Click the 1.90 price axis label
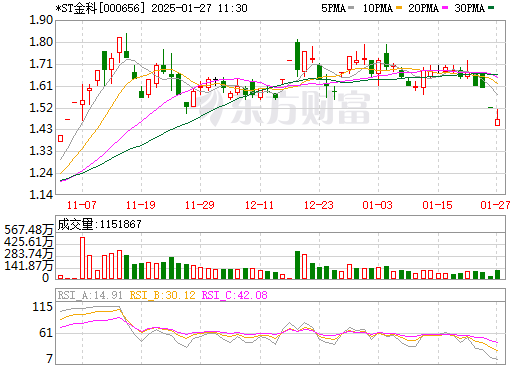Screen dimensions: 520x365 pos(41,20)
